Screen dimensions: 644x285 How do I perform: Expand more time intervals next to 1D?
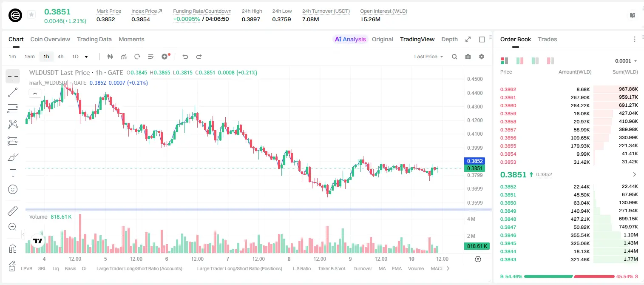coord(86,57)
